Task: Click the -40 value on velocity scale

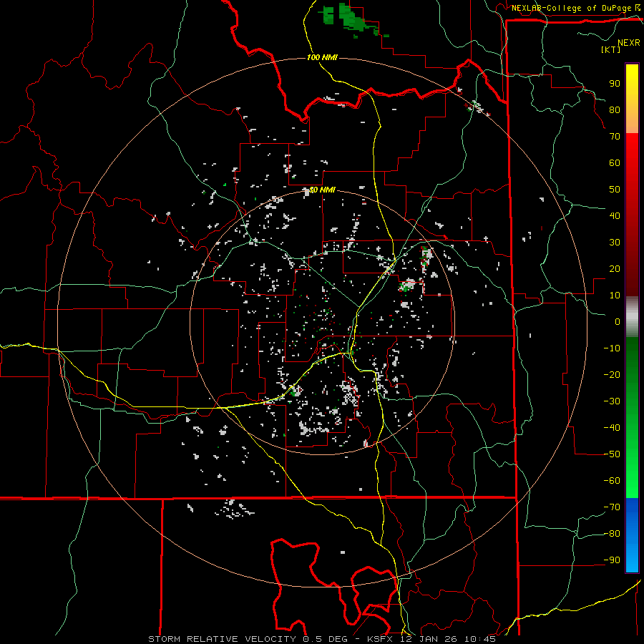Action: click(x=612, y=428)
